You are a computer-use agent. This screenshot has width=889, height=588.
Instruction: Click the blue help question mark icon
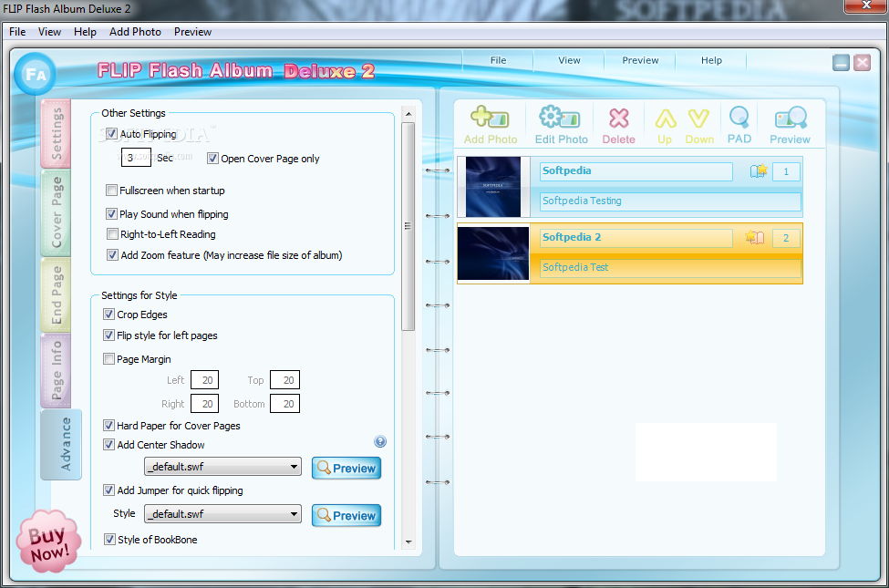(380, 441)
